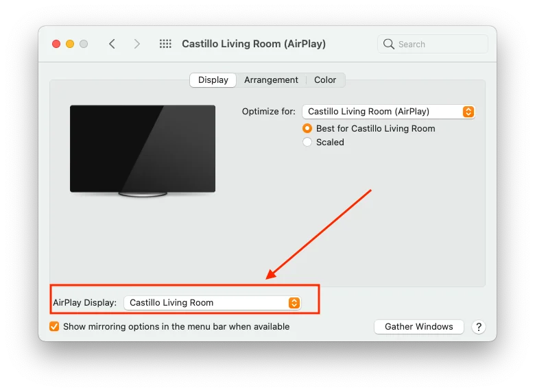Close the window with red button
Screen dimensions: 535x392
[56, 44]
